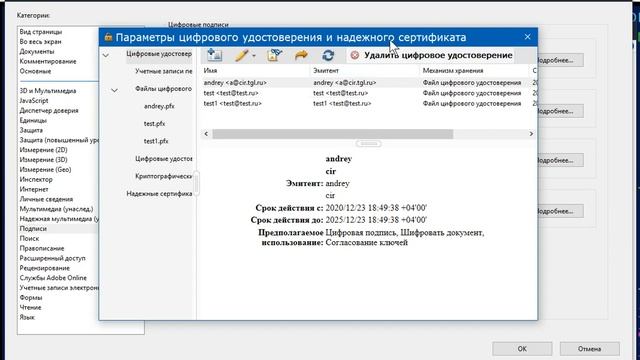
Task: Select JavaScript category
Action: pos(34,100)
